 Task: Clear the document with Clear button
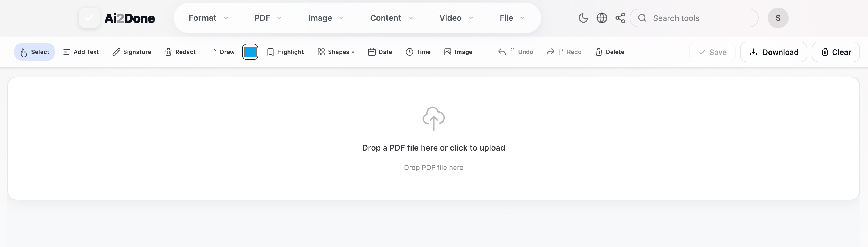click(836, 52)
